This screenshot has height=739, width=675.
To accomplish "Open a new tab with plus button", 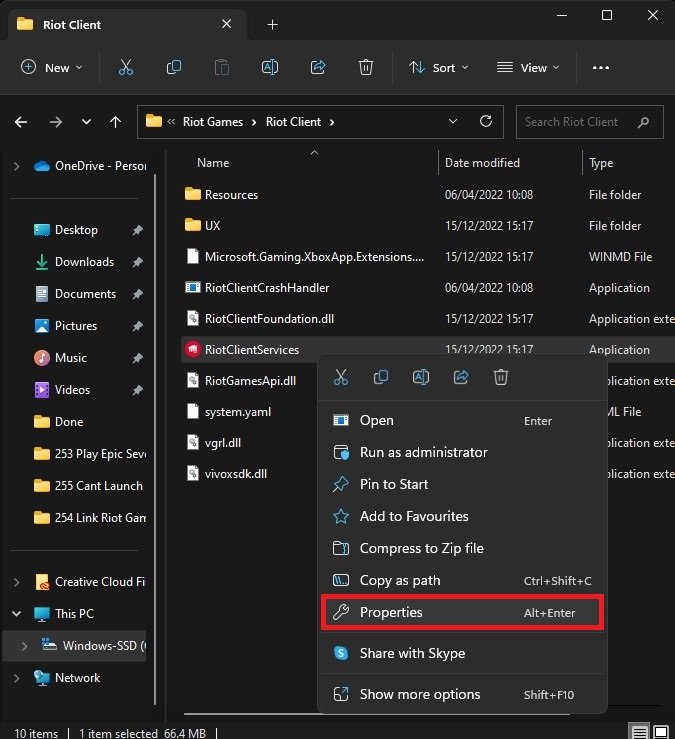I will point(272,24).
